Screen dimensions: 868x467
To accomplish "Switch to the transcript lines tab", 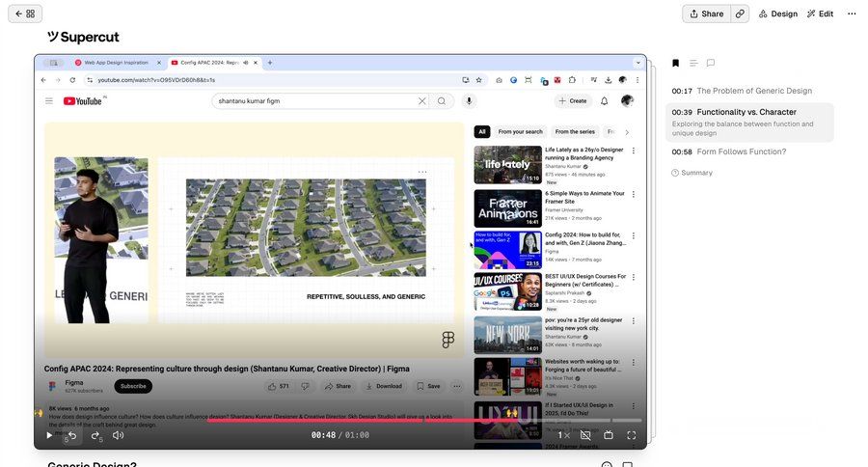I will [693, 63].
